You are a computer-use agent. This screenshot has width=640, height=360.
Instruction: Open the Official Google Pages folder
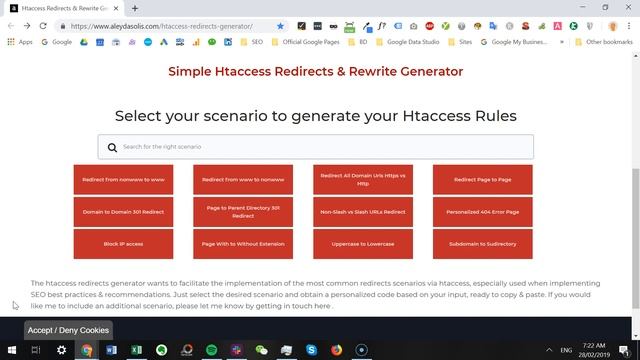click(305, 42)
